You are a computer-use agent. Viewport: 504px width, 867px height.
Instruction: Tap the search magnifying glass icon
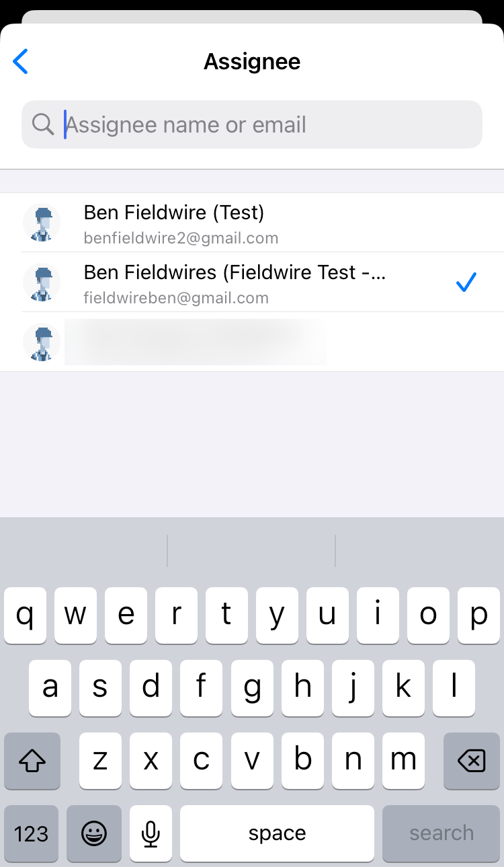pos(43,124)
